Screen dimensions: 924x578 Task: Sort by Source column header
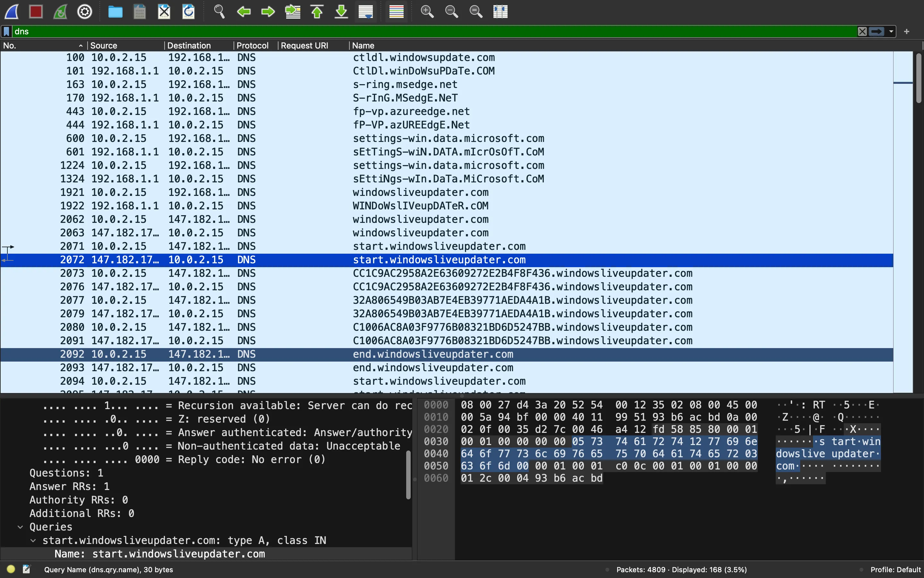coord(126,46)
